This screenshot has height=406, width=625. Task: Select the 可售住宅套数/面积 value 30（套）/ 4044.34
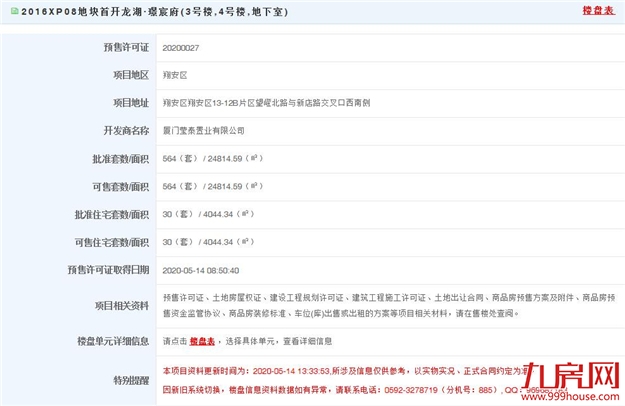click(x=208, y=242)
